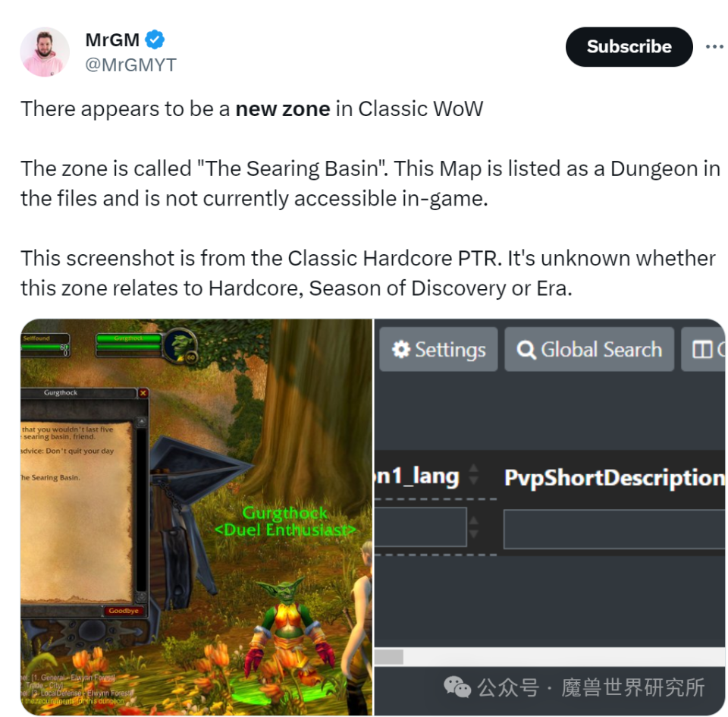Click the WeChat logo in the watermark
The height and width of the screenshot is (717, 728).
457,687
